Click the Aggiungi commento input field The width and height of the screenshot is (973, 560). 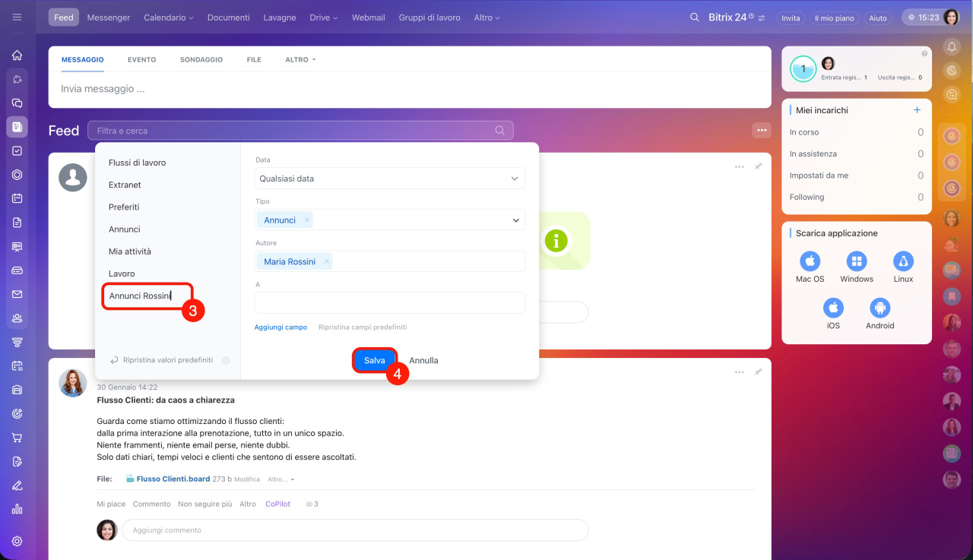pyautogui.click(x=355, y=530)
